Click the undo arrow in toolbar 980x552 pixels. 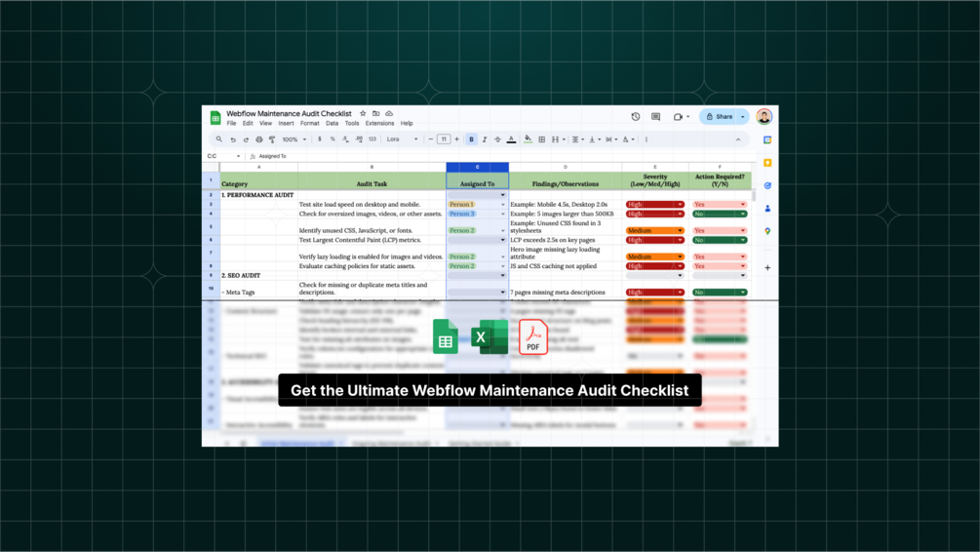tap(232, 139)
